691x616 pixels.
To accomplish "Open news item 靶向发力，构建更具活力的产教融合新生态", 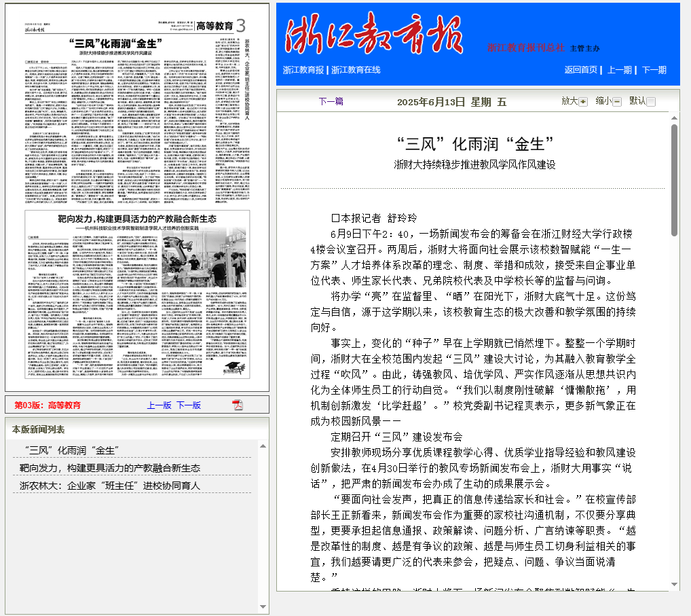I will [x=110, y=468].
